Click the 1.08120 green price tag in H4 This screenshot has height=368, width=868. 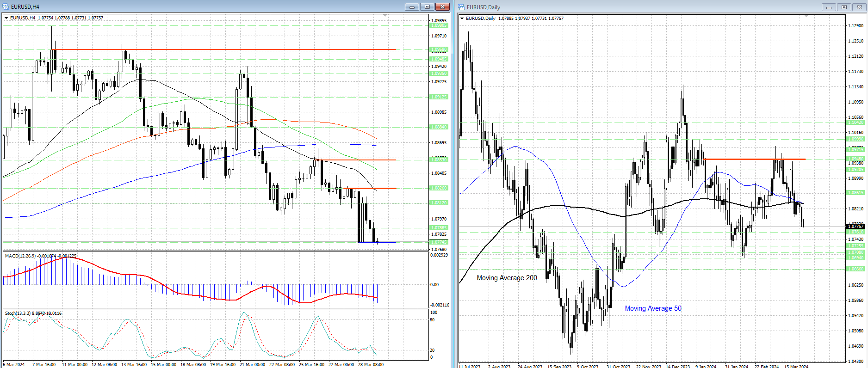439,203
